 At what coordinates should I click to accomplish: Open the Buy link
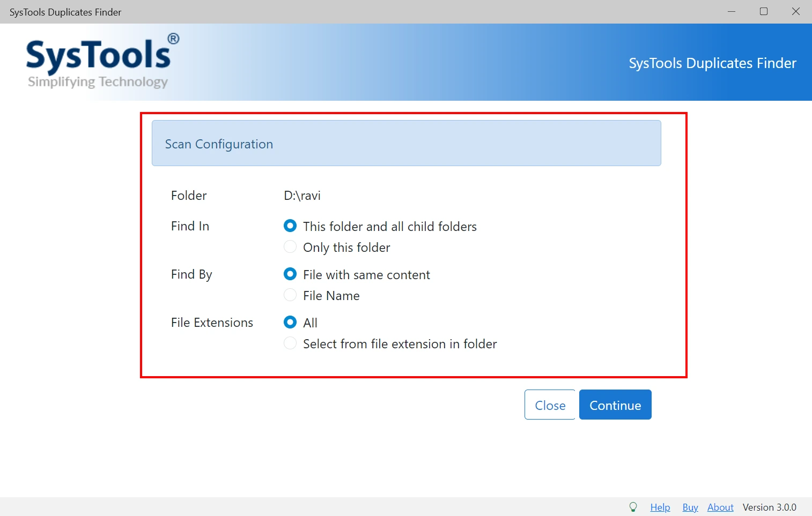click(690, 507)
